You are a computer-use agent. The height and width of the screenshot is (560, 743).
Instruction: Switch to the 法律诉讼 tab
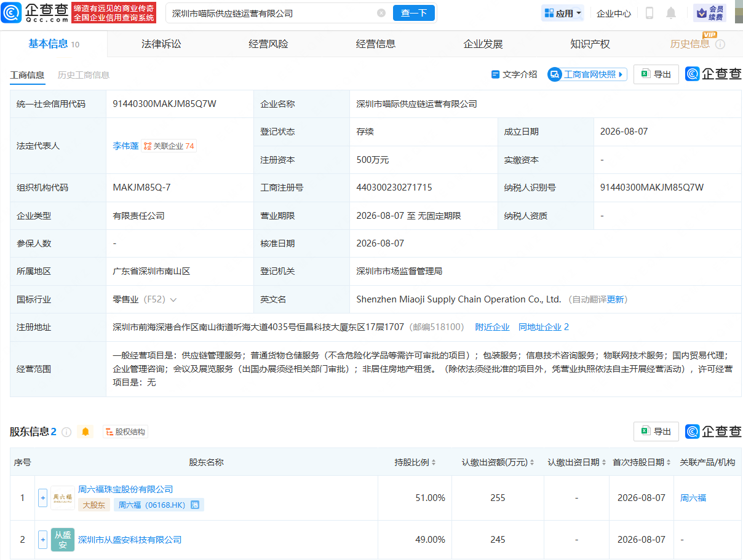tap(161, 44)
